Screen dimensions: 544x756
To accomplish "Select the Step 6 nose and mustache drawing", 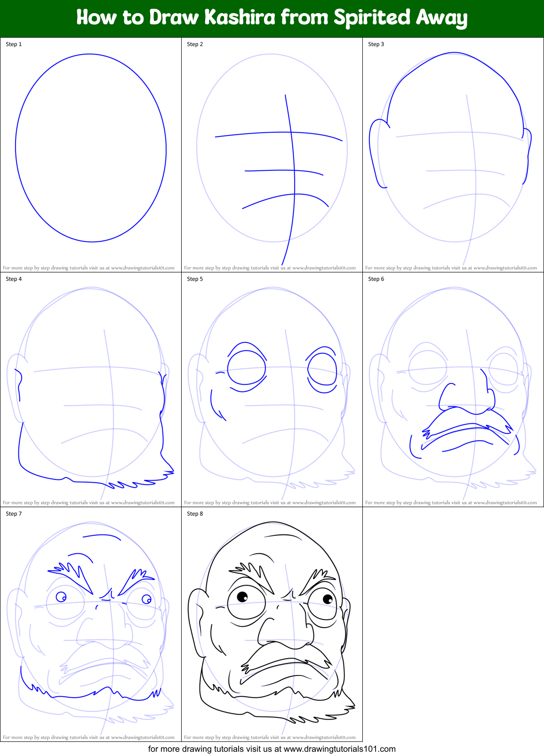I will [x=453, y=389].
